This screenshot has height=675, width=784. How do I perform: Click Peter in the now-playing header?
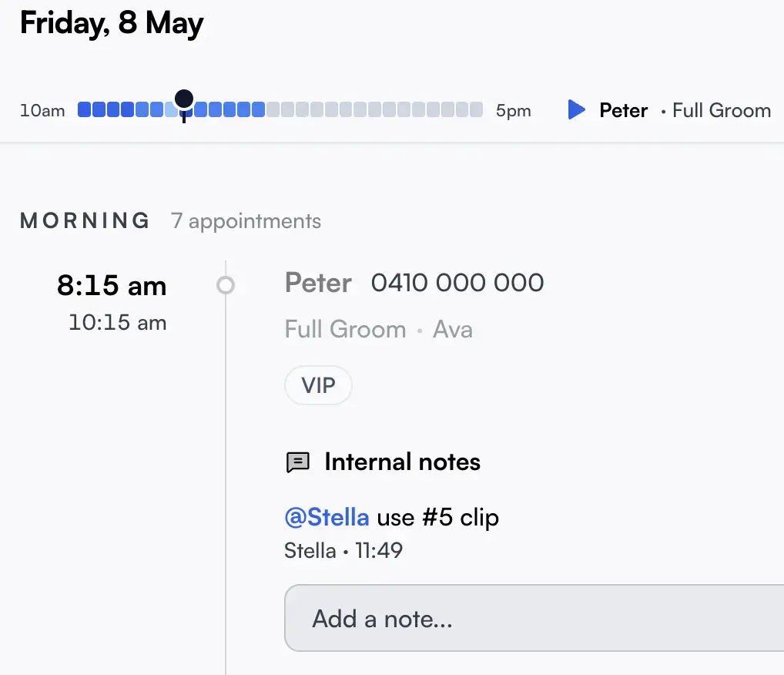coord(623,111)
